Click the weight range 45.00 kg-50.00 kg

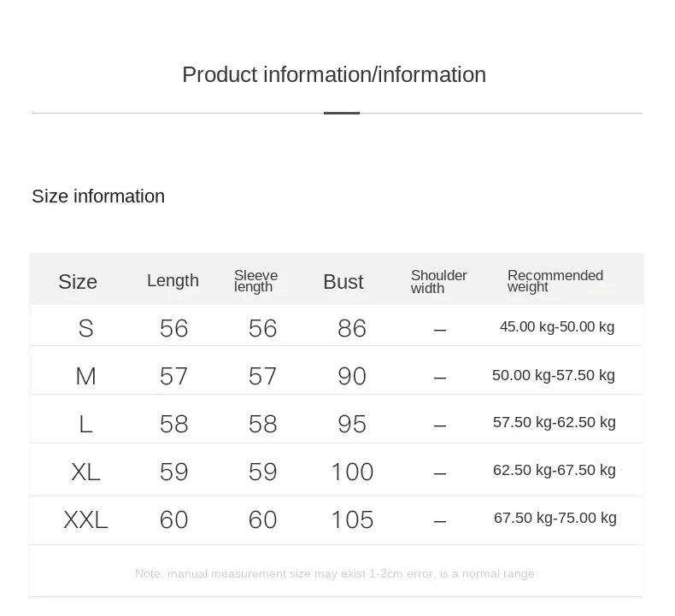coord(557,327)
